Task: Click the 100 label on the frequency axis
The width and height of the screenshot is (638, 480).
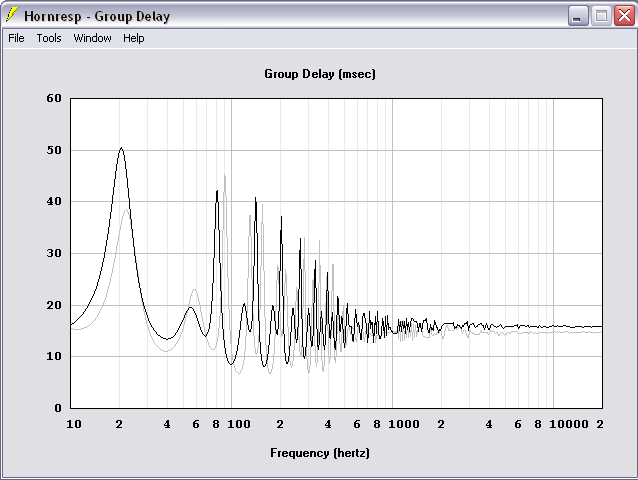Action: tap(238, 424)
